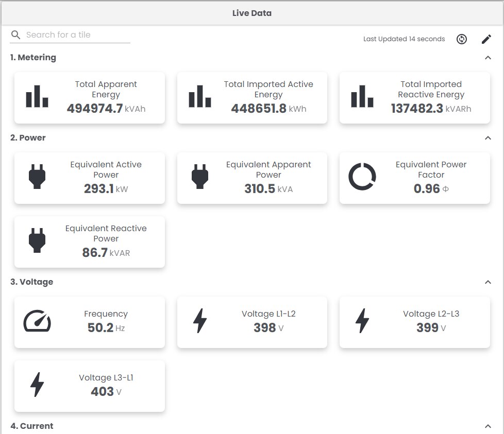
Task: Collapse the Metering section
Action: point(488,58)
